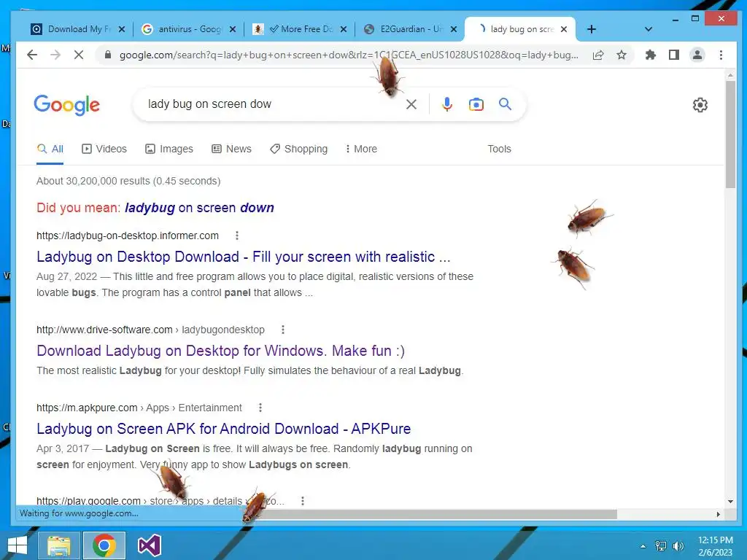The height and width of the screenshot is (560, 747).
Task: Launch Visual Studio from taskbar
Action: click(149, 545)
